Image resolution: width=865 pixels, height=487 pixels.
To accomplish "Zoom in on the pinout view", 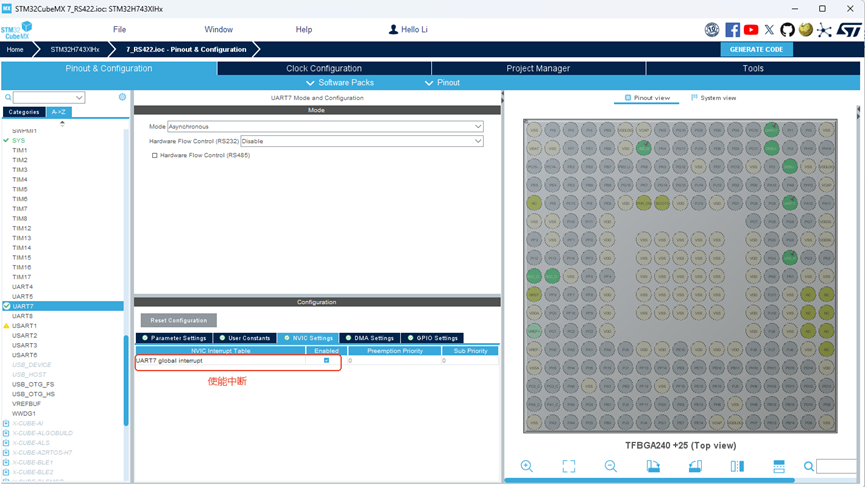I will pos(527,466).
